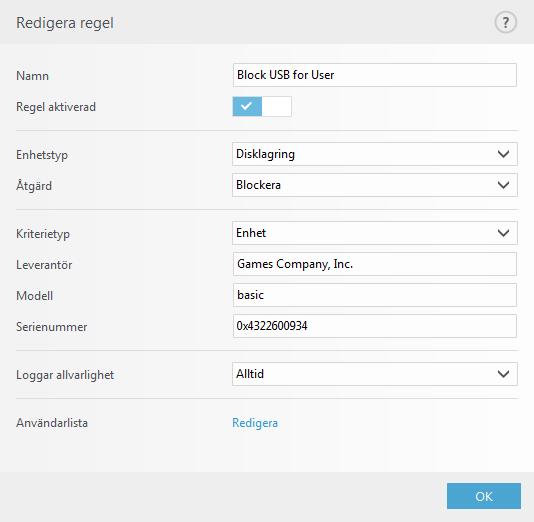The width and height of the screenshot is (534, 522).
Task: Toggle the Regel aktiverad switch
Action: (262, 107)
